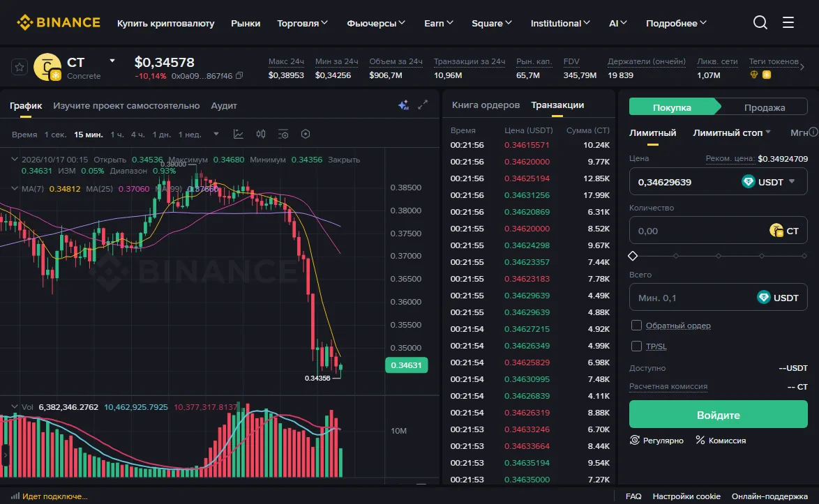Screen dimensions: 819x504
Task: Click the Binance logo
Action: (x=59, y=22)
